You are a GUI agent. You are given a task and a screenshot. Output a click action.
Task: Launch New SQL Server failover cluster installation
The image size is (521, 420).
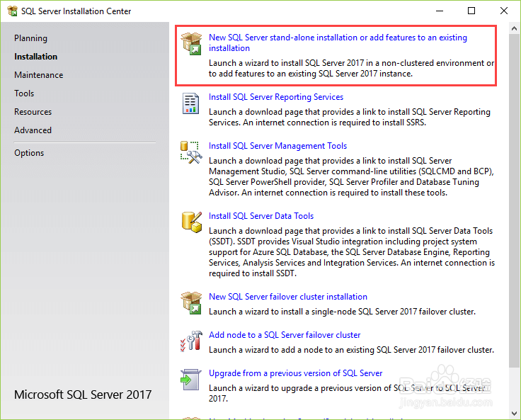tap(288, 297)
